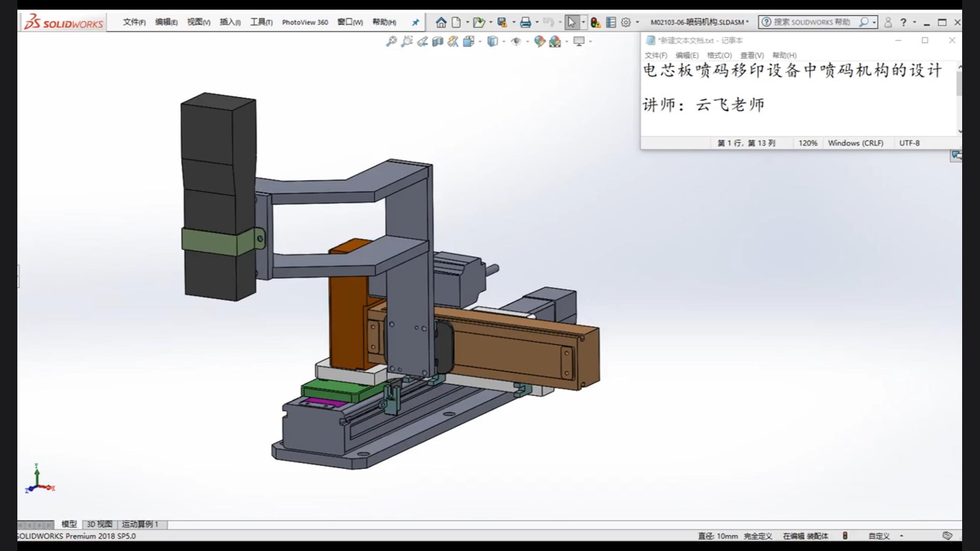The width and height of the screenshot is (980, 551).
Task: Expand the Save dropdown arrow
Action: click(514, 22)
